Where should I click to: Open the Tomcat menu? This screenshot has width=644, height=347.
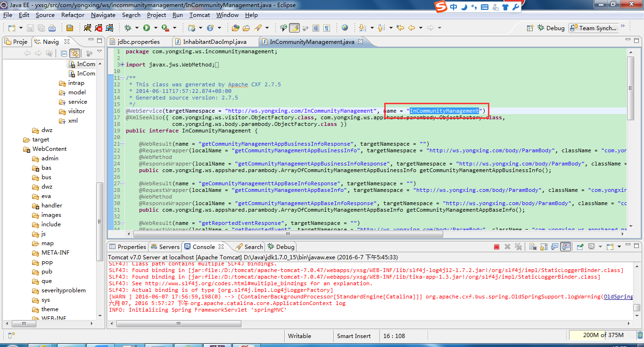tap(199, 15)
